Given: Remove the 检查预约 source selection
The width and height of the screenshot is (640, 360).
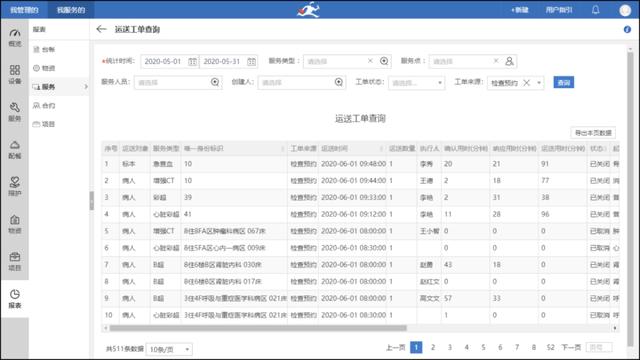Looking at the screenshot, I should click(x=527, y=83).
